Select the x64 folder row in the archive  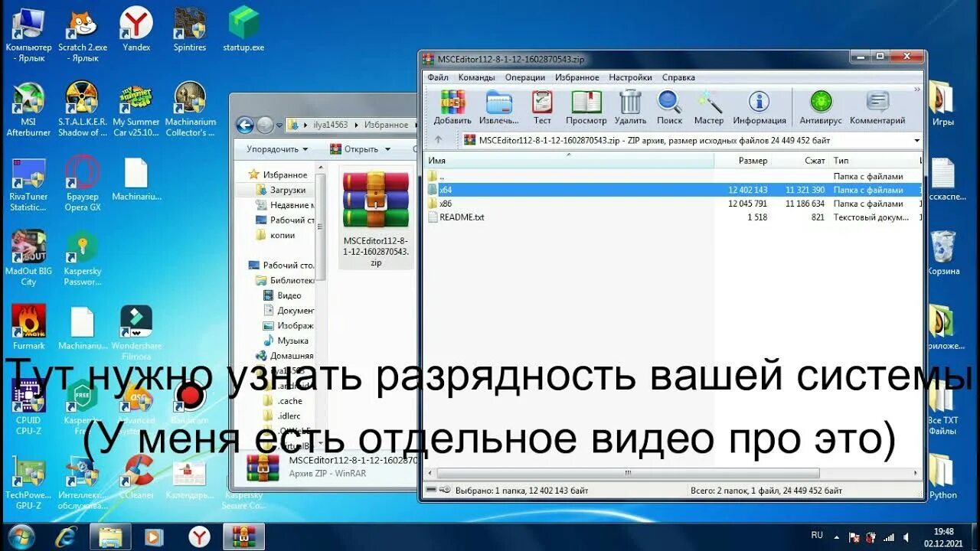674,190
